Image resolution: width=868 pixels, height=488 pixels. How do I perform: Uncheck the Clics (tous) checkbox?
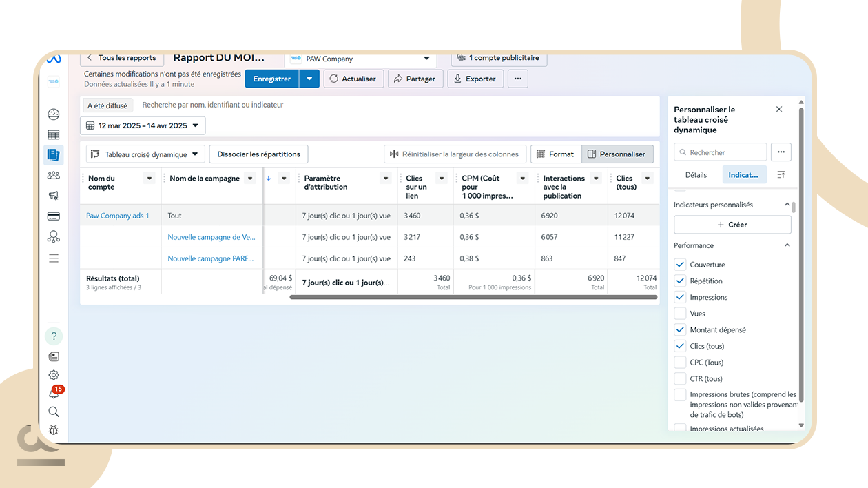point(680,346)
